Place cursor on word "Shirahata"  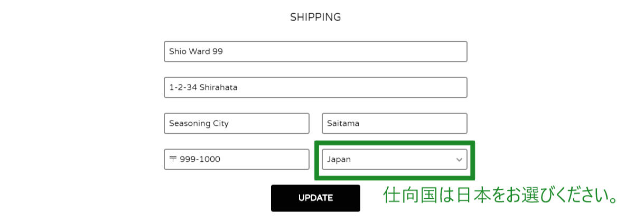(218, 88)
